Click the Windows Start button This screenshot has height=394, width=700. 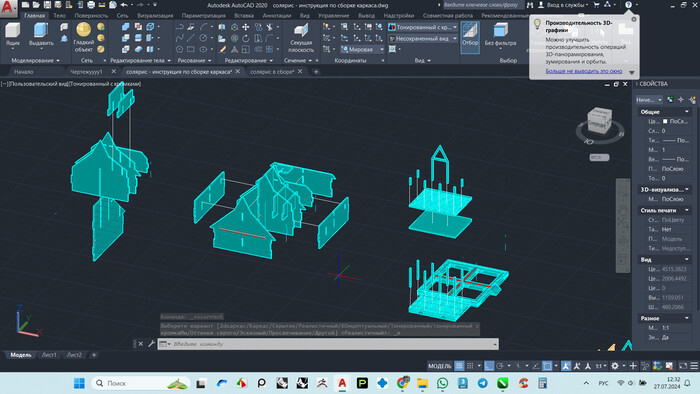tap(79, 383)
